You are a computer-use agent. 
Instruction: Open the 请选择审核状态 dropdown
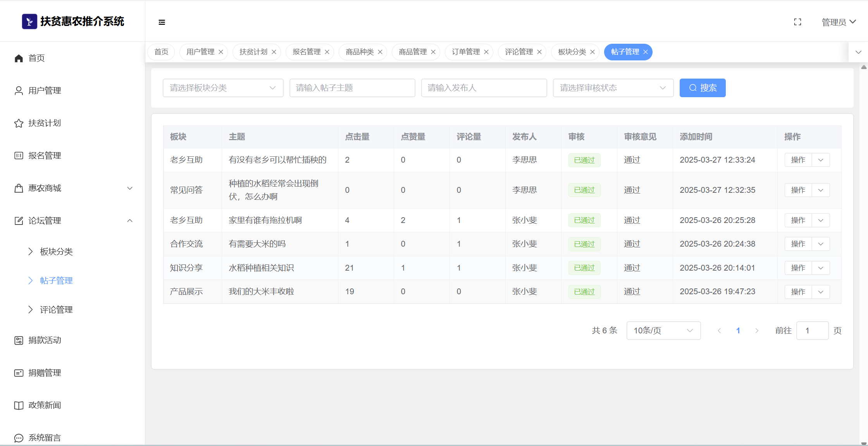pos(613,88)
